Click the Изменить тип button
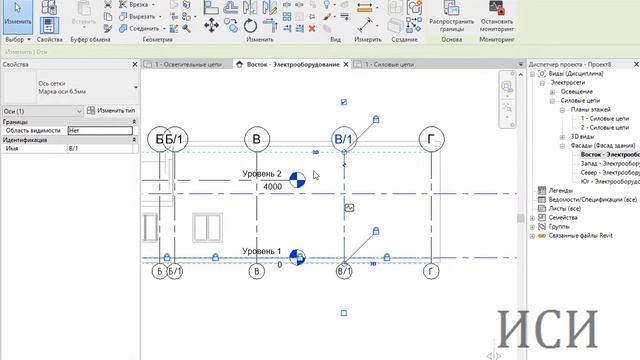 click(111, 111)
